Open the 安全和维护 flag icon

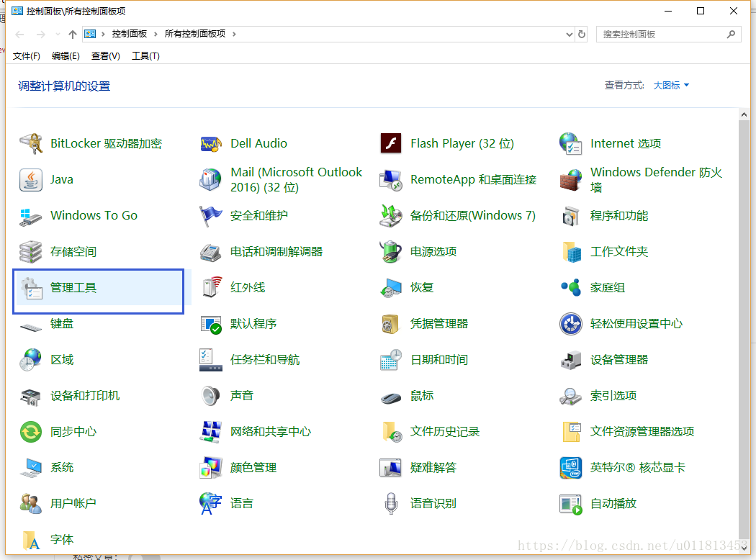tap(211, 215)
